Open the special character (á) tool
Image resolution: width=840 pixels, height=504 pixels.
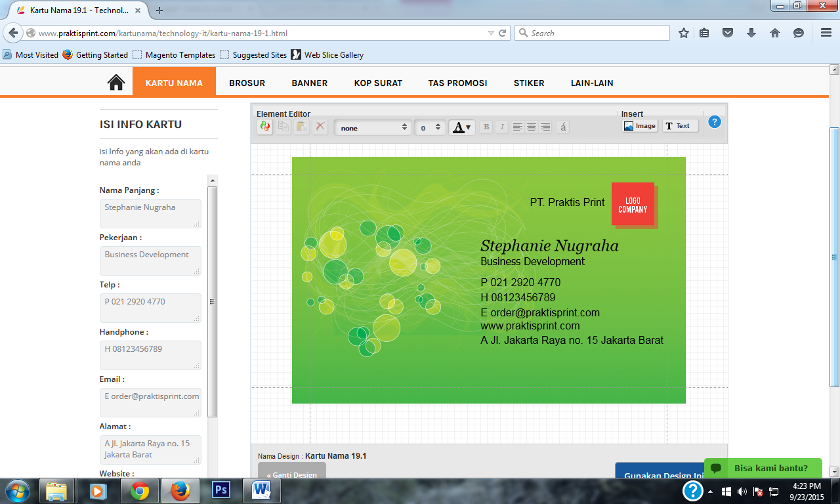[562, 127]
